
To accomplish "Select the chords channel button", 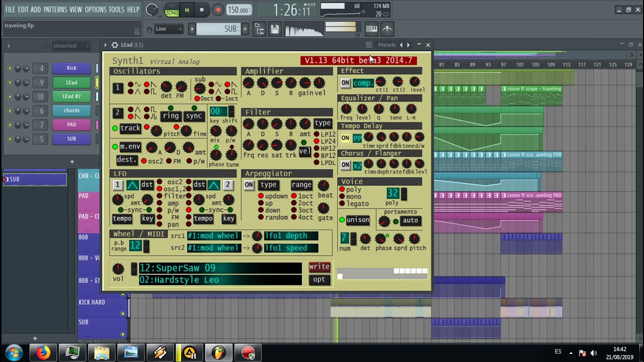I will [x=71, y=111].
